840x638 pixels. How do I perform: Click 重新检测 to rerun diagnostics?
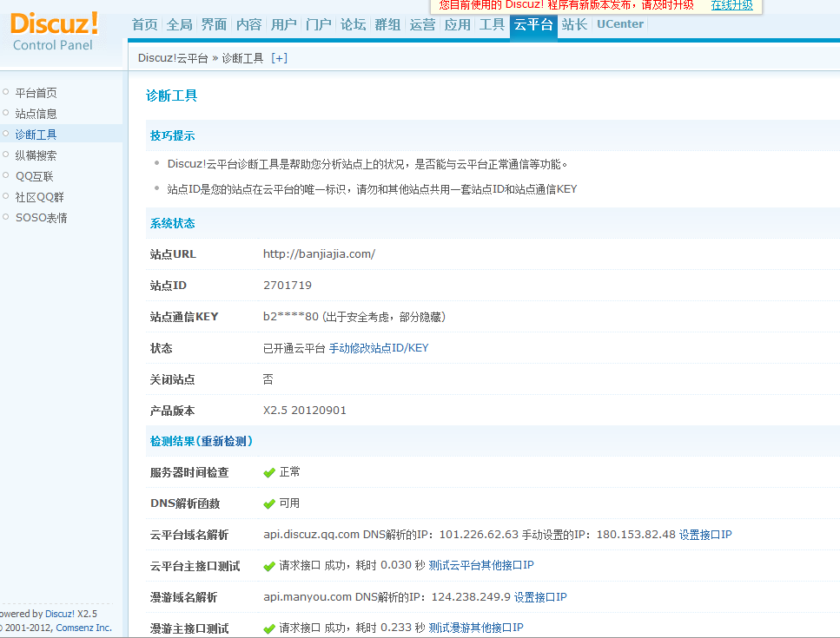(224, 442)
